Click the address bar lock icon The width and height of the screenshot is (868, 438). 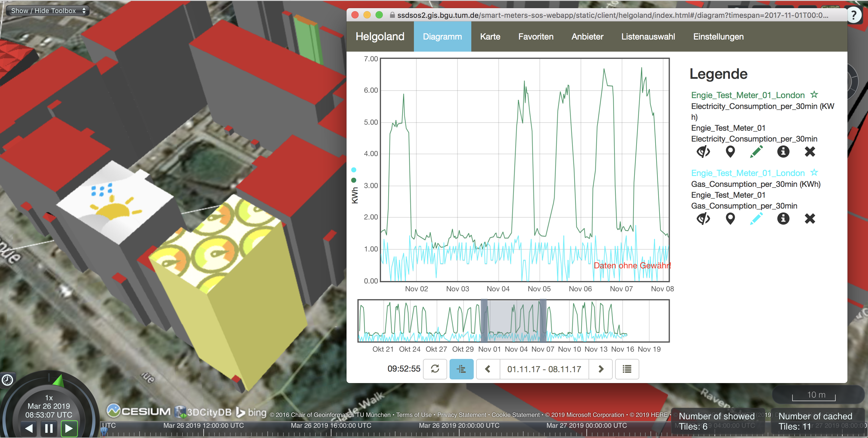pos(392,15)
